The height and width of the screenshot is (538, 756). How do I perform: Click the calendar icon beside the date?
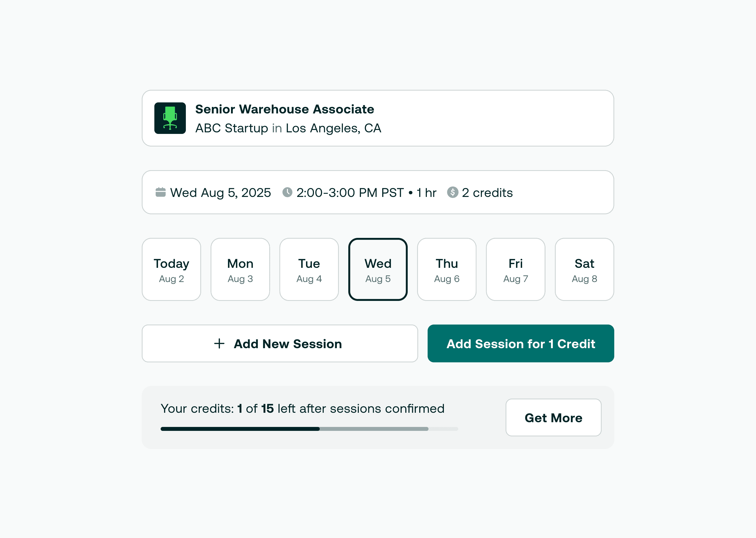pos(161,192)
